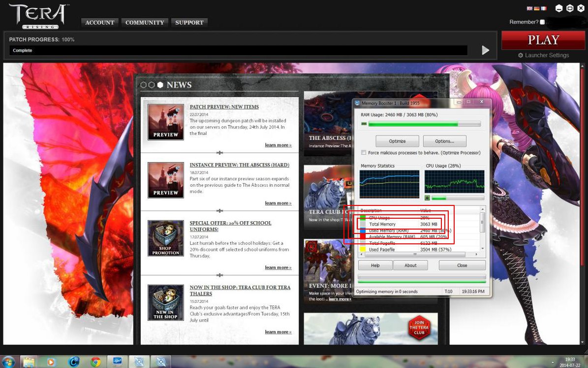
Task: Select 'Used Pagefile' row in stats list
Action: coord(419,249)
